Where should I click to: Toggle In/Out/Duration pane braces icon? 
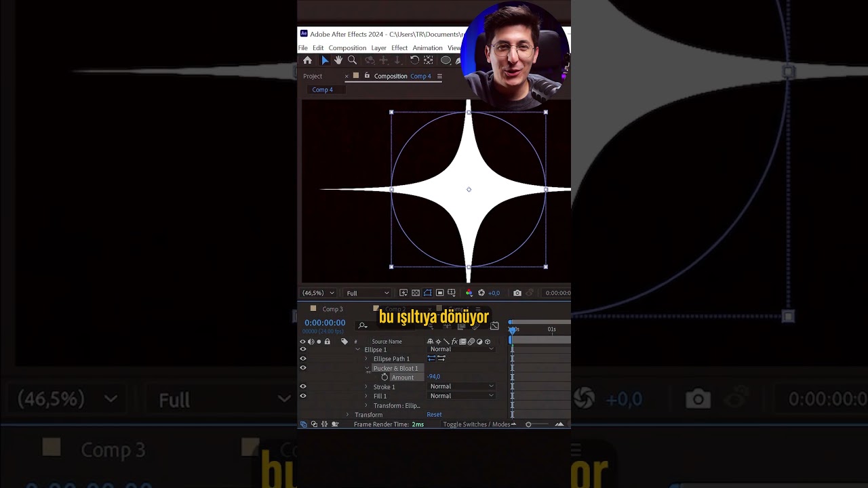click(x=324, y=424)
